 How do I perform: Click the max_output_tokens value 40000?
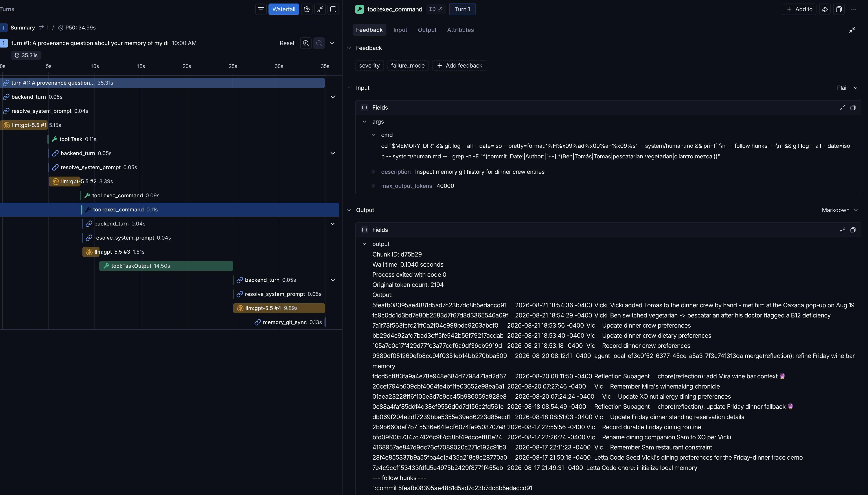tap(445, 186)
